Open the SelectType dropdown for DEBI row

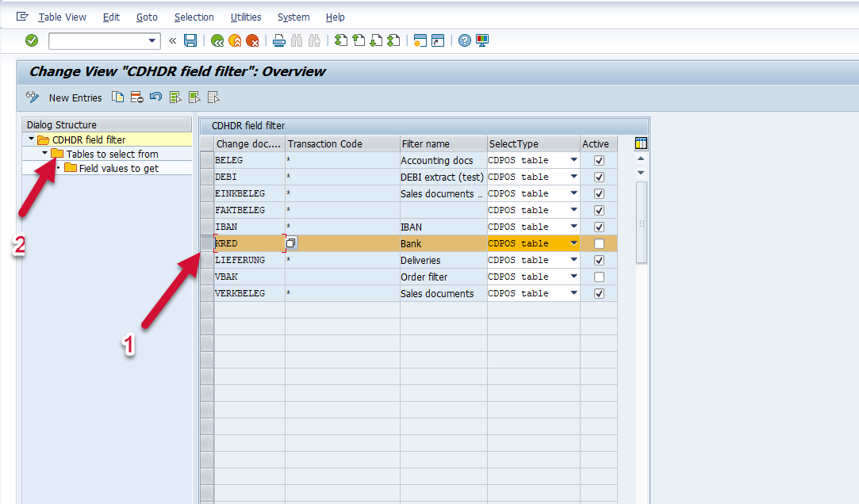click(573, 177)
